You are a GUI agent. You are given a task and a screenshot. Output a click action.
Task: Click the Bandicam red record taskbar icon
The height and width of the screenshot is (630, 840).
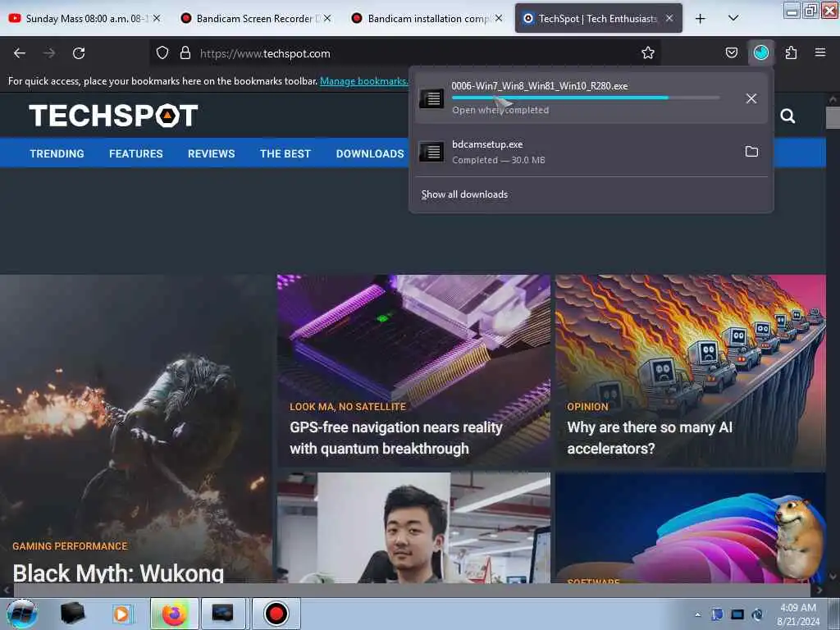tap(276, 614)
